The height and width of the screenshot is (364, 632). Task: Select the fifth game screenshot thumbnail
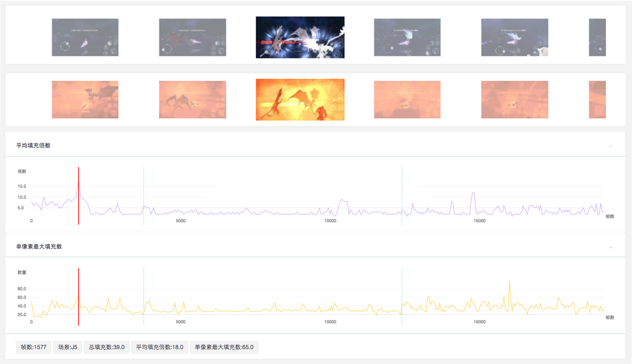coord(515,37)
